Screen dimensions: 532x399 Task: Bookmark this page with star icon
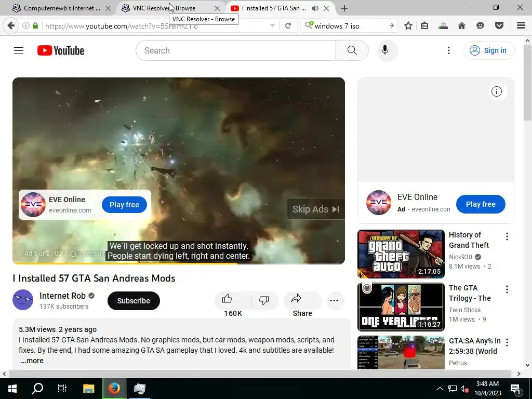(x=408, y=25)
